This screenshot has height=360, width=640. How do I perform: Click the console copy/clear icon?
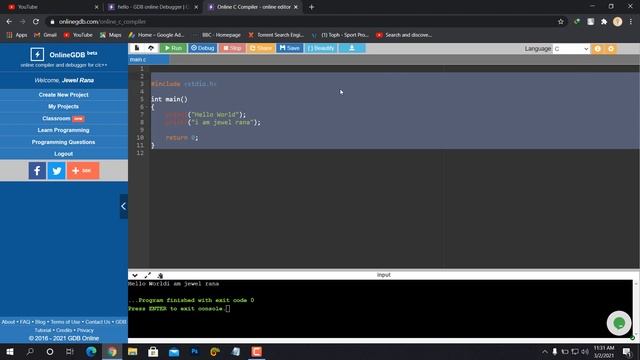[160, 276]
